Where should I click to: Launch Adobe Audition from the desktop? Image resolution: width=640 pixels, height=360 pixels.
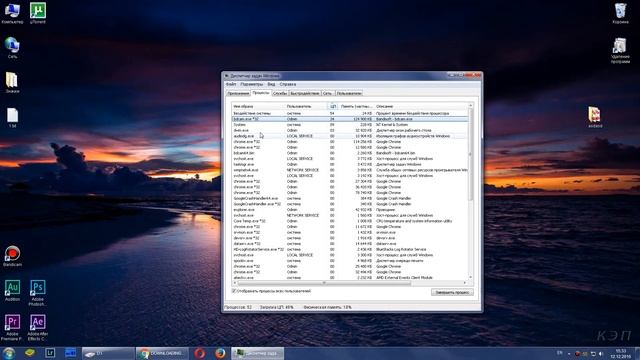[12, 291]
